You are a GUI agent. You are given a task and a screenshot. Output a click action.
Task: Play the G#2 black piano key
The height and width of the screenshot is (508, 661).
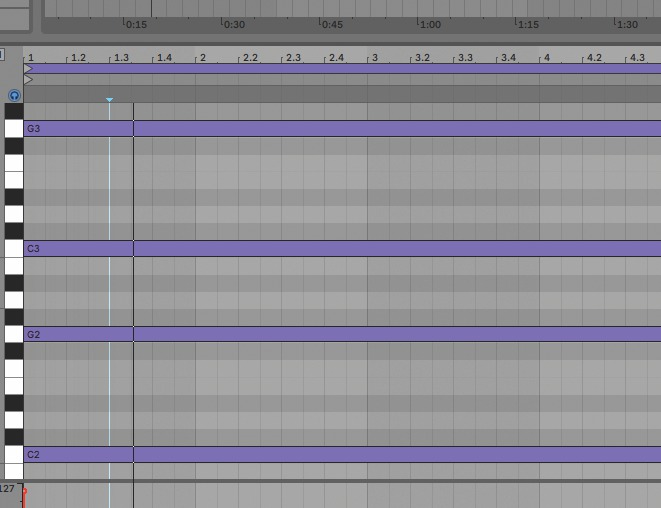tap(14, 317)
